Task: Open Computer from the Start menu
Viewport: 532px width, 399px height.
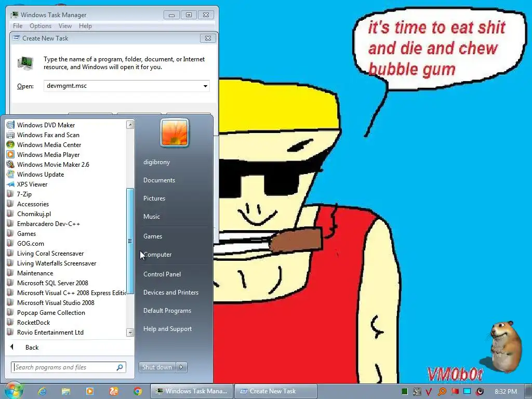Action: click(x=157, y=255)
